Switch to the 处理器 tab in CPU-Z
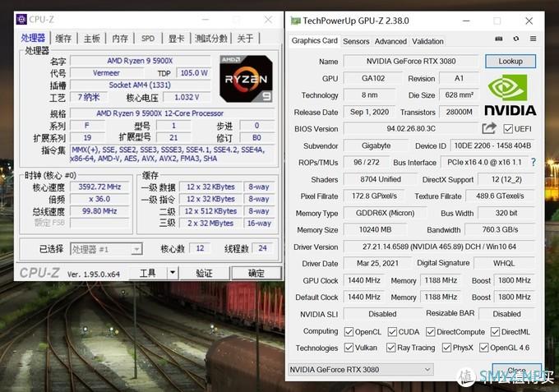 pyautogui.click(x=33, y=38)
